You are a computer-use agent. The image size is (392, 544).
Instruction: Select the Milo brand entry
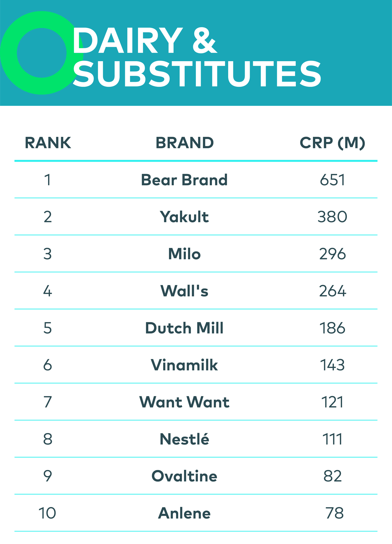[184, 254]
